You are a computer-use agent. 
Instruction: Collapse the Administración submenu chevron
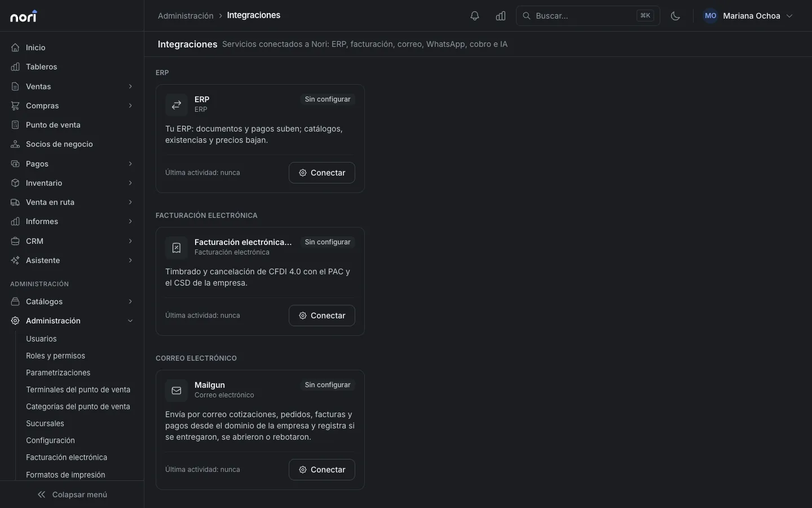tap(130, 321)
